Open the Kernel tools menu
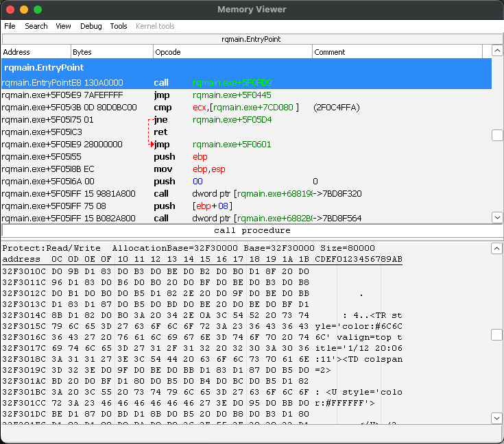This screenshot has width=504, height=444. (155, 26)
